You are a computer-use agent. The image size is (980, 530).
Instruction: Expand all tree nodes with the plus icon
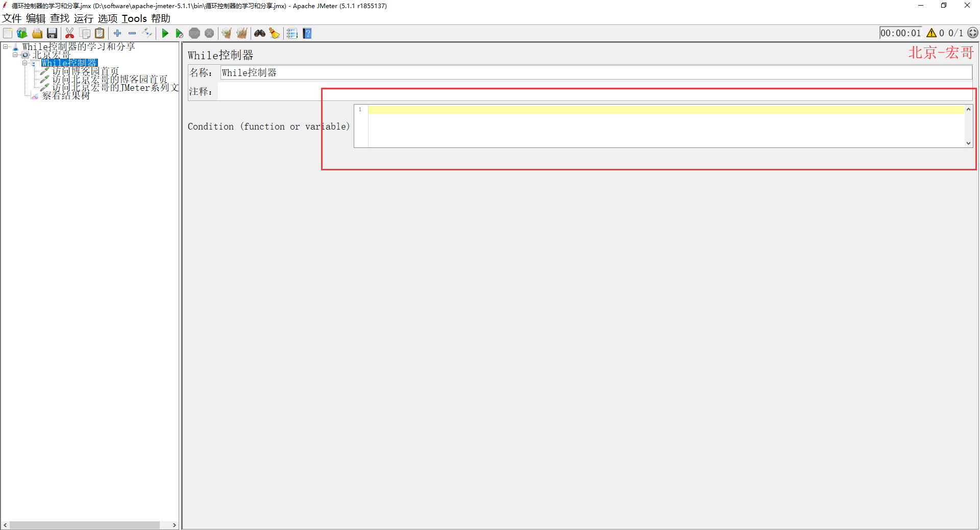click(x=117, y=33)
